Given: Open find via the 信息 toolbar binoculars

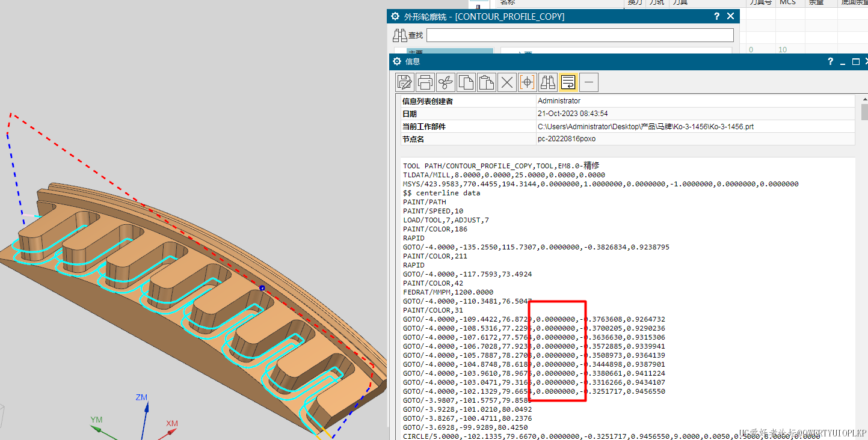Looking at the screenshot, I should coord(548,82).
